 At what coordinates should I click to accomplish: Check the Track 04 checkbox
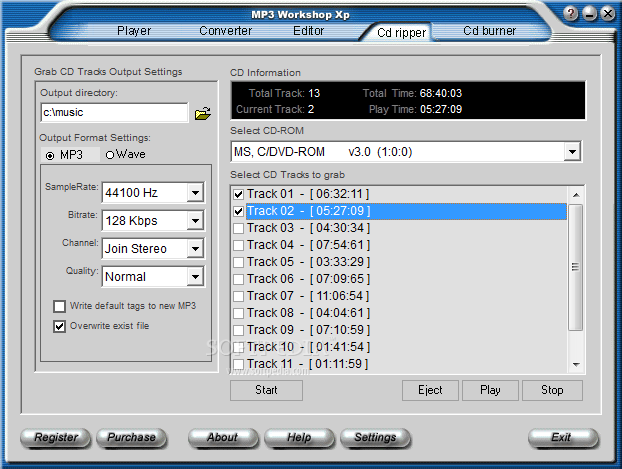pos(238,246)
